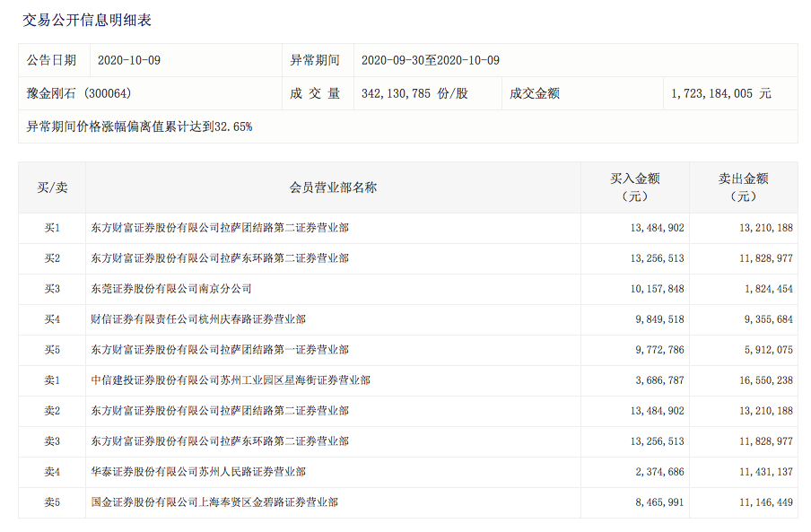Click the 异常期间 date range cell

click(431, 59)
